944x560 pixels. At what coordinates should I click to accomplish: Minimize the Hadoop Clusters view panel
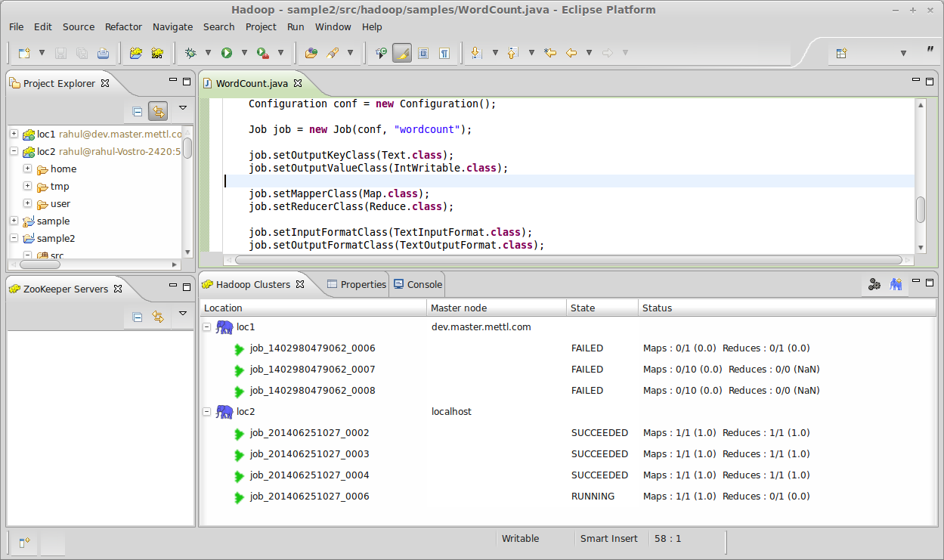click(x=917, y=282)
